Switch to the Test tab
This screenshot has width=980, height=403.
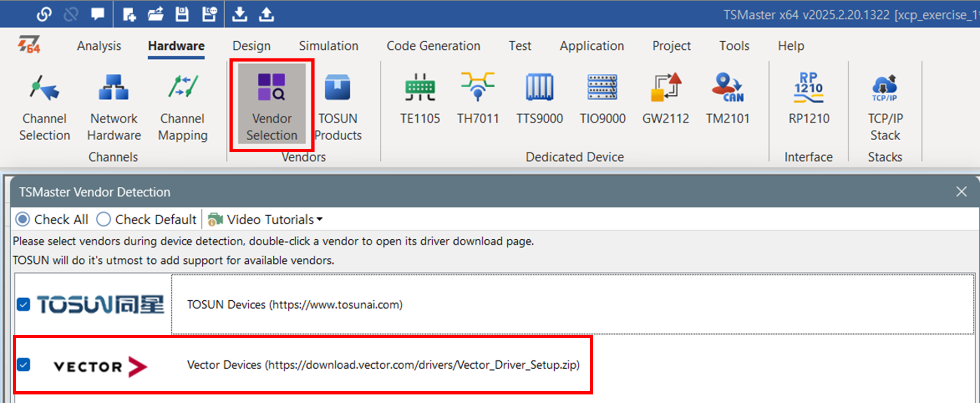tap(520, 46)
